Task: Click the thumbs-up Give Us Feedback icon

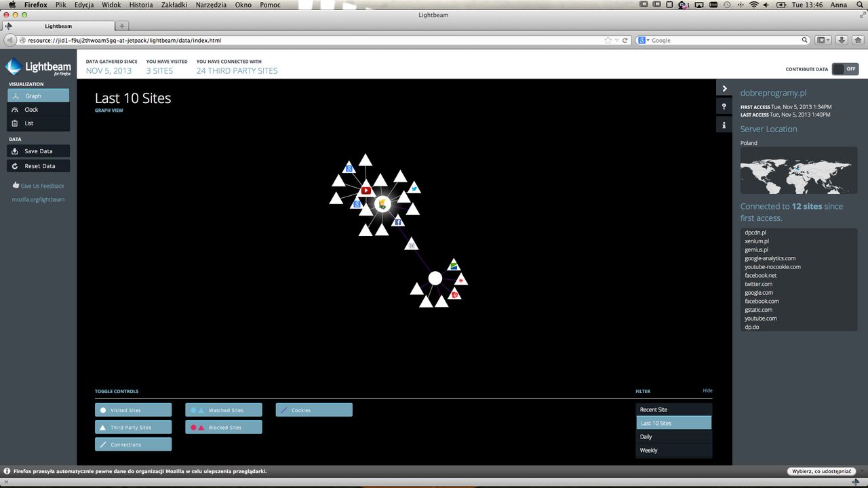Action: pyautogui.click(x=16, y=186)
